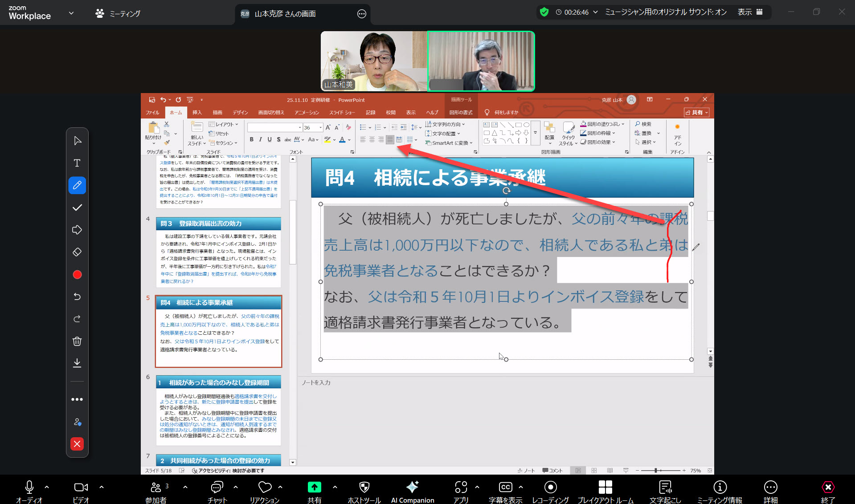Select the arrow pointer annotation tool
The height and width of the screenshot is (504, 855).
click(x=77, y=141)
